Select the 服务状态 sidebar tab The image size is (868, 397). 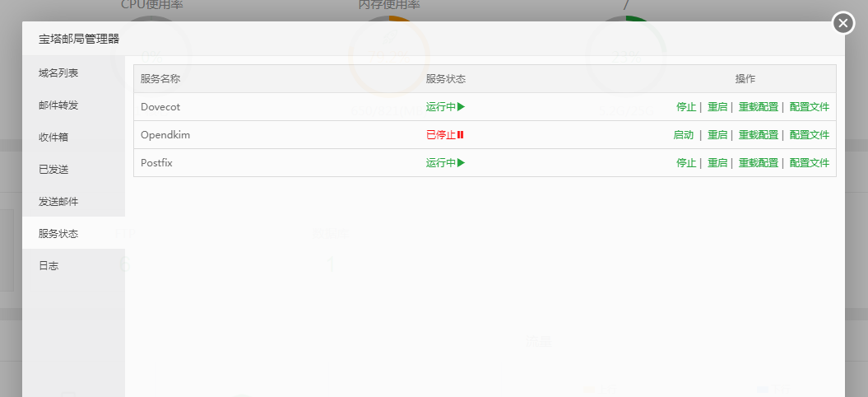73,233
